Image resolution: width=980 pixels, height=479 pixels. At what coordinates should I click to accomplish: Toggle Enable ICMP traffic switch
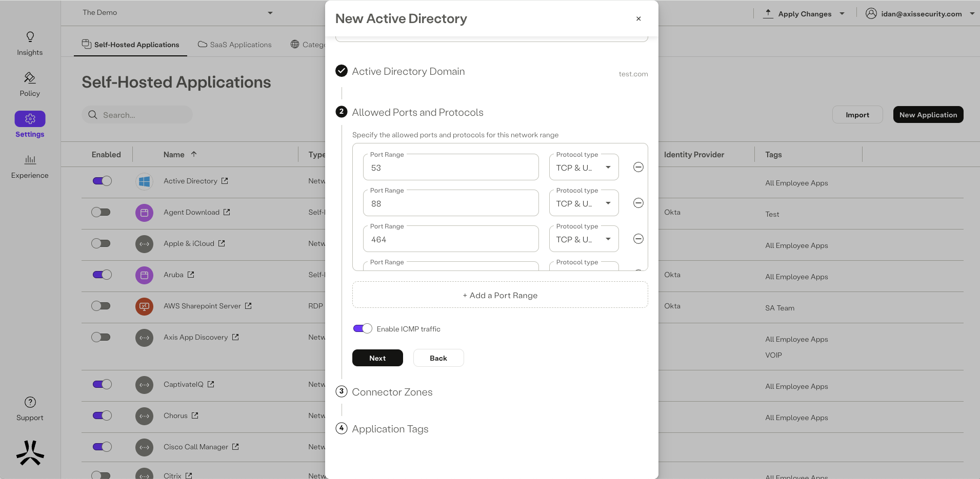point(363,328)
